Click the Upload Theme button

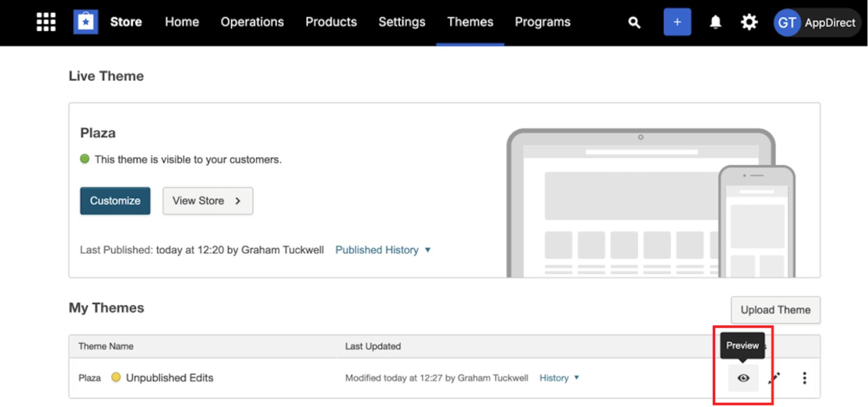(x=775, y=310)
